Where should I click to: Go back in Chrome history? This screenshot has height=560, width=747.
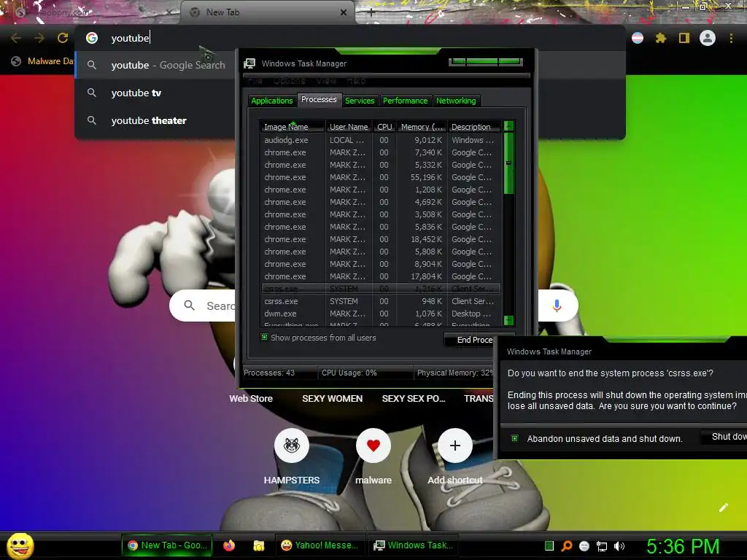[16, 38]
